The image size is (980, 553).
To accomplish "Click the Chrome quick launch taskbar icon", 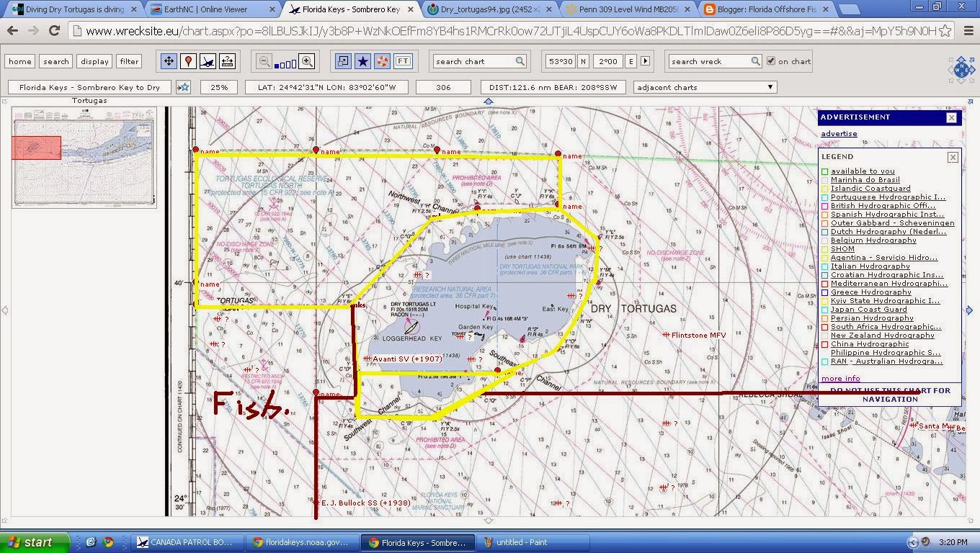I will pos(108,542).
